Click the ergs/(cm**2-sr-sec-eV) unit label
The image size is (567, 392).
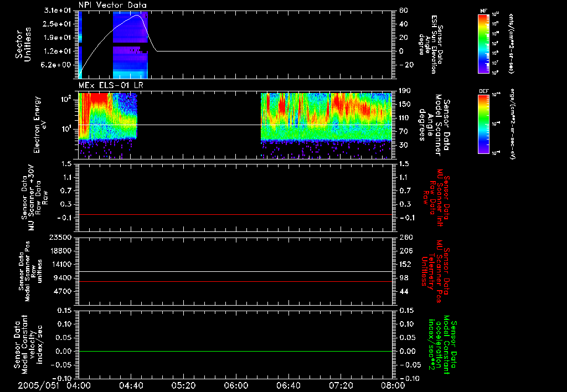(x=513, y=124)
